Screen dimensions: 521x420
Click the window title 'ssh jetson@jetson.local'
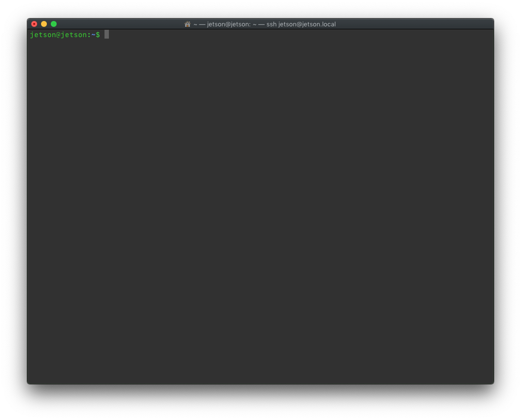[x=301, y=24]
